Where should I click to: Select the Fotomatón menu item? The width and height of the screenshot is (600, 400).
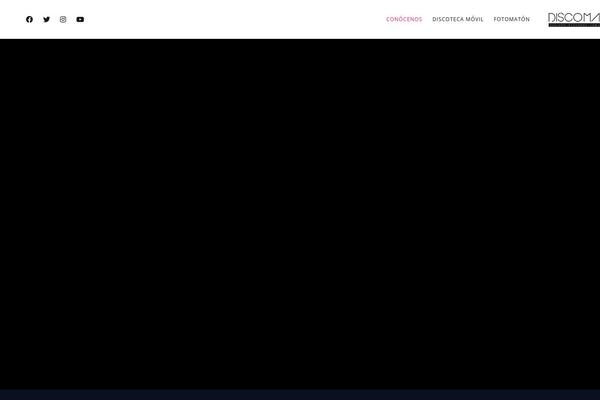point(512,19)
